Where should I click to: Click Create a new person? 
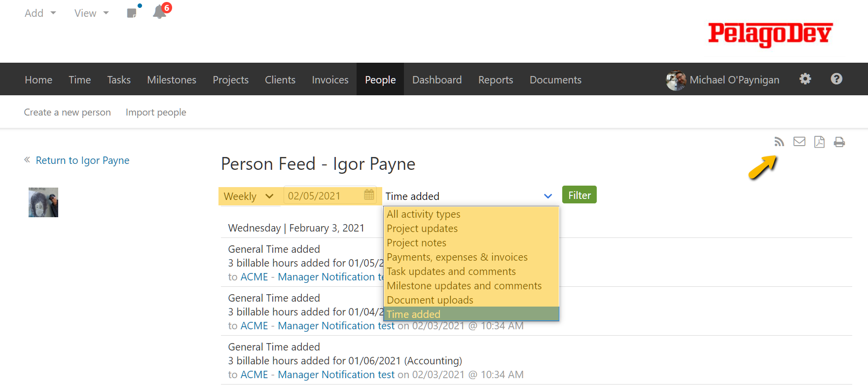tap(67, 112)
